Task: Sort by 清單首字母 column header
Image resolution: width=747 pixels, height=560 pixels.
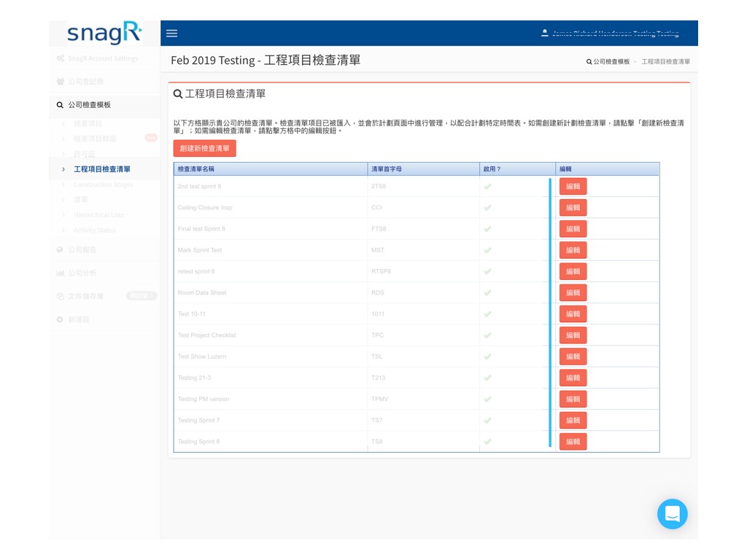Action: (424, 169)
